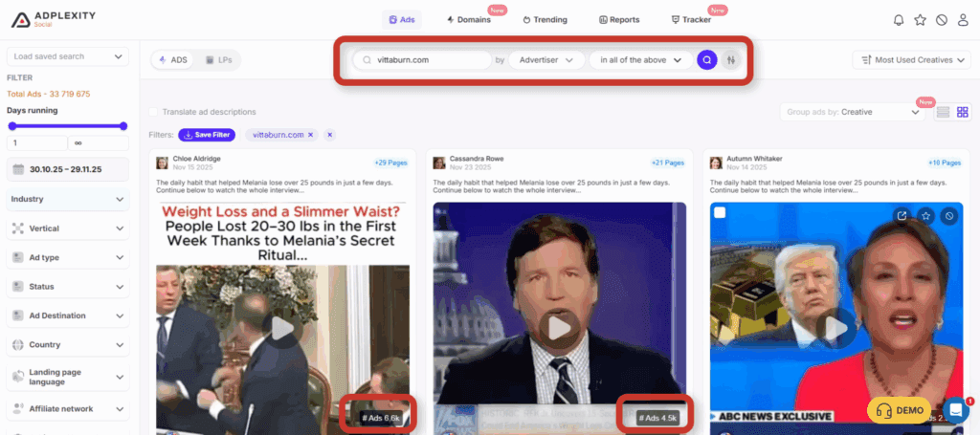
Task: Open search by Advertiser dropdown
Action: click(x=546, y=60)
